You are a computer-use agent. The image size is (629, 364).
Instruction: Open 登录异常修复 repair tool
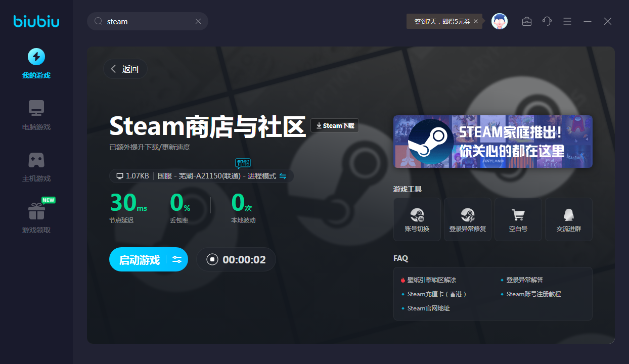pyautogui.click(x=468, y=219)
